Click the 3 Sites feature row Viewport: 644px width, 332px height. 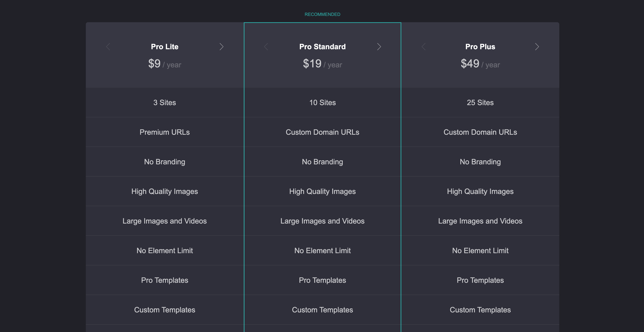[164, 103]
